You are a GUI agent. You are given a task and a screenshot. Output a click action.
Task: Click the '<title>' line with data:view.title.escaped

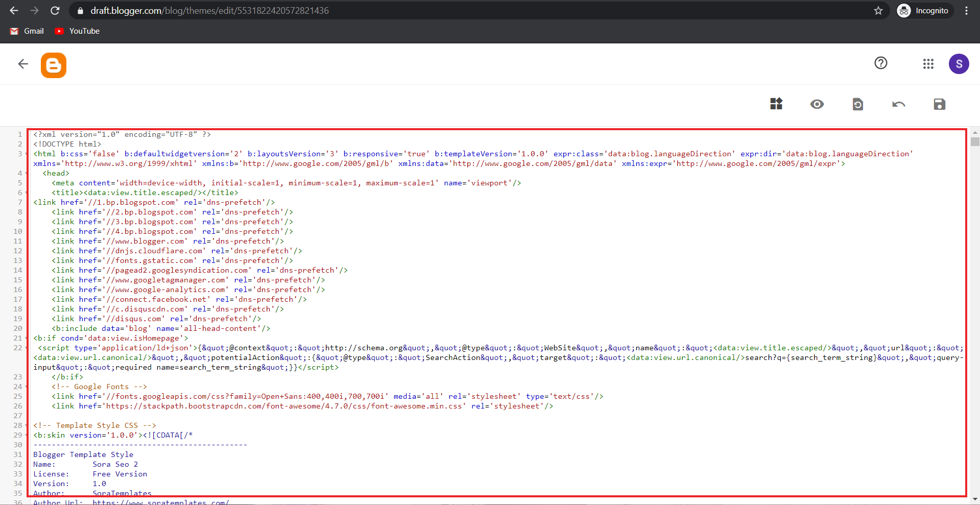coord(145,193)
